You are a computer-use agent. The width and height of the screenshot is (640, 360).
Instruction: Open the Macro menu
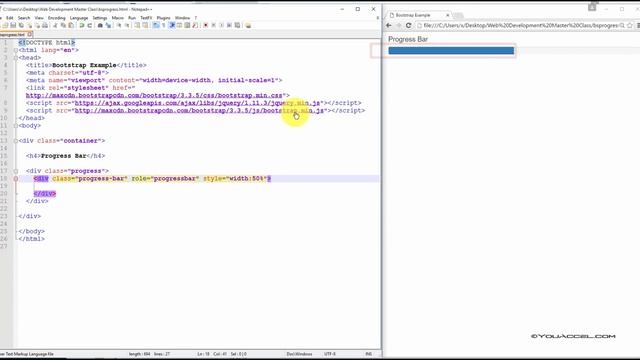click(118, 18)
